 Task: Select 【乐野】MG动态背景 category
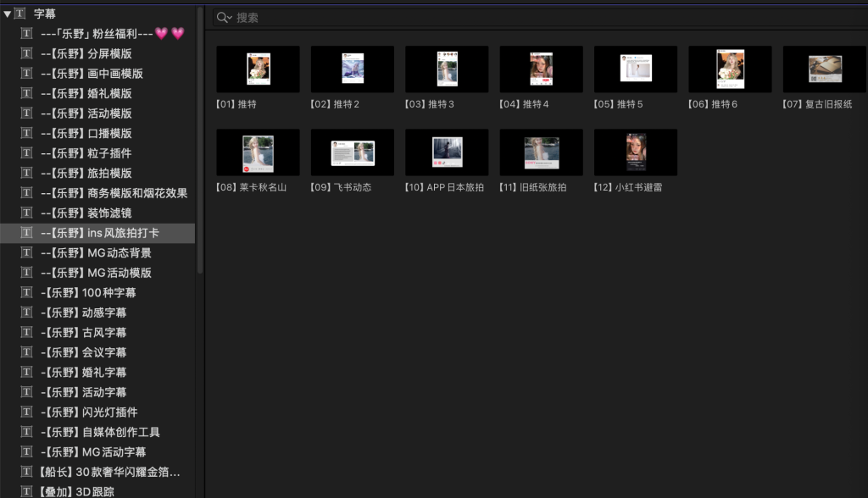97,253
